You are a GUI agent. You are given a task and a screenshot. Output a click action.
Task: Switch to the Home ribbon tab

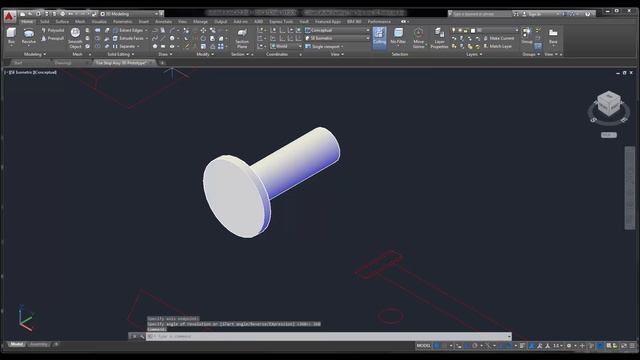coord(27,22)
